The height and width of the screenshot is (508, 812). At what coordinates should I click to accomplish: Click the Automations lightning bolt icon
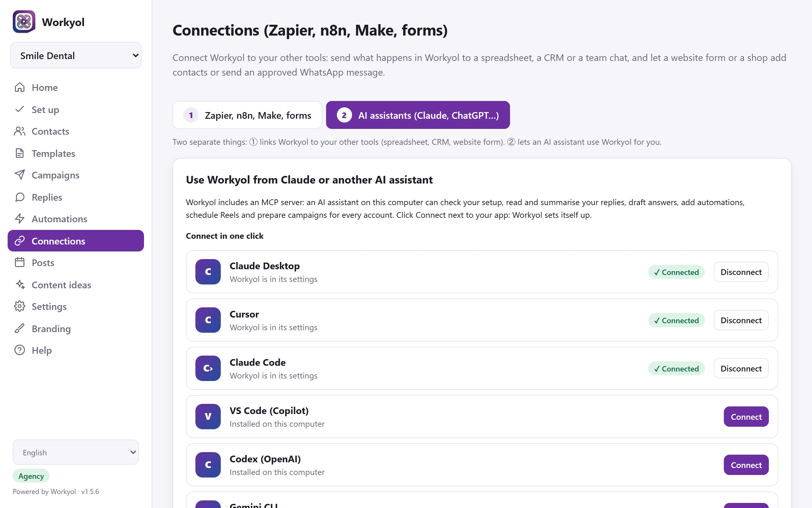(20, 219)
